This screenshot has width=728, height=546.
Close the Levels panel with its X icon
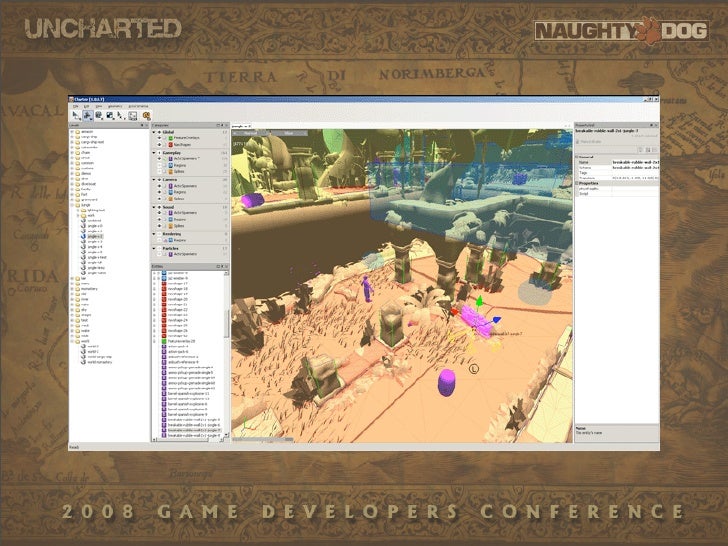pos(147,126)
